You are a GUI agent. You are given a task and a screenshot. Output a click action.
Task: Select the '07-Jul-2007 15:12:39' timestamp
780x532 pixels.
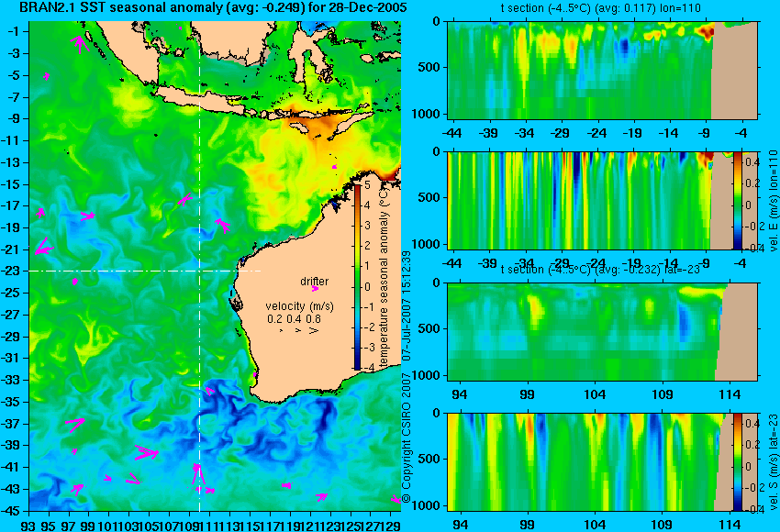[407, 306]
